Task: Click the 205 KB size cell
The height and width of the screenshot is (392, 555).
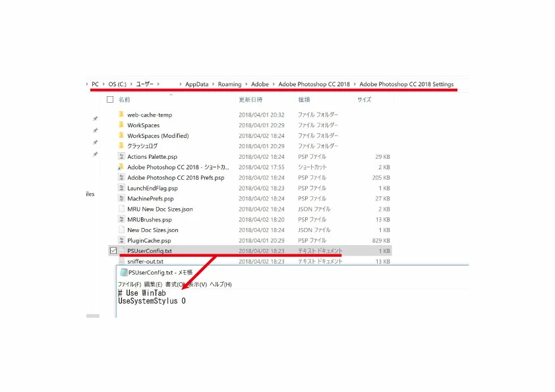Action: click(381, 177)
